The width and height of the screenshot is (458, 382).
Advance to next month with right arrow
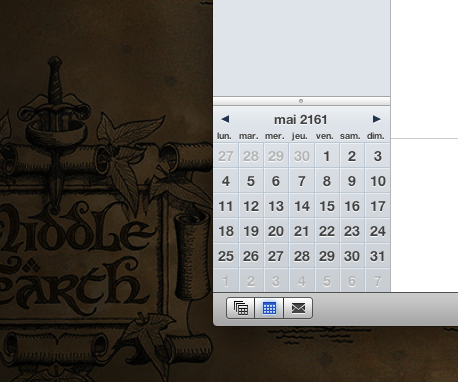tap(376, 119)
